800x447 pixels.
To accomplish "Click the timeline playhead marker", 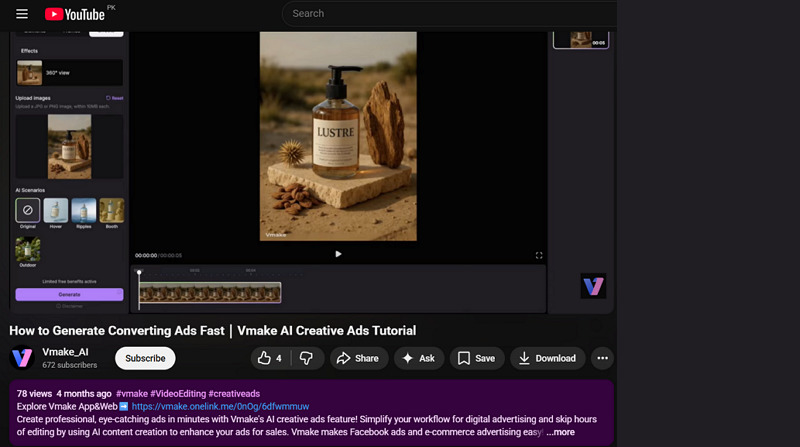I will coord(139,273).
